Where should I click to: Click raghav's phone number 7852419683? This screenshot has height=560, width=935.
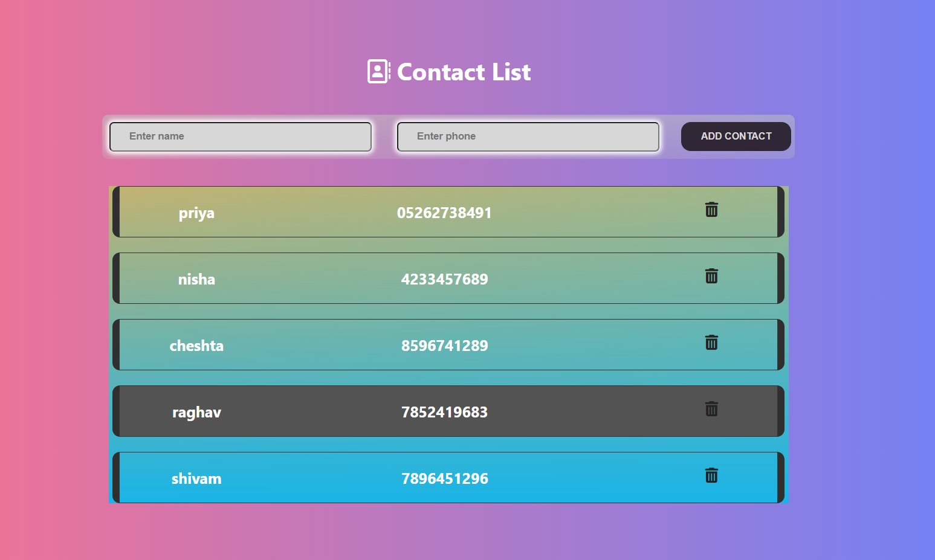445,411
